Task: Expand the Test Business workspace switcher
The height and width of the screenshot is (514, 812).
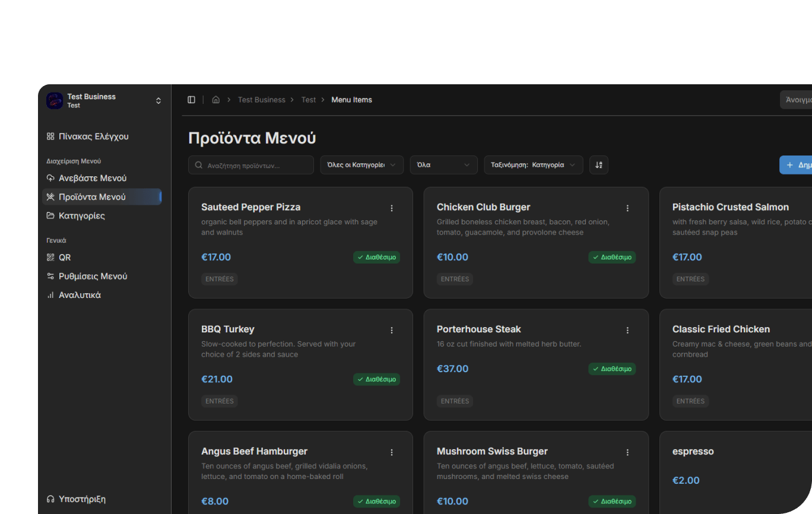Action: tap(104, 101)
